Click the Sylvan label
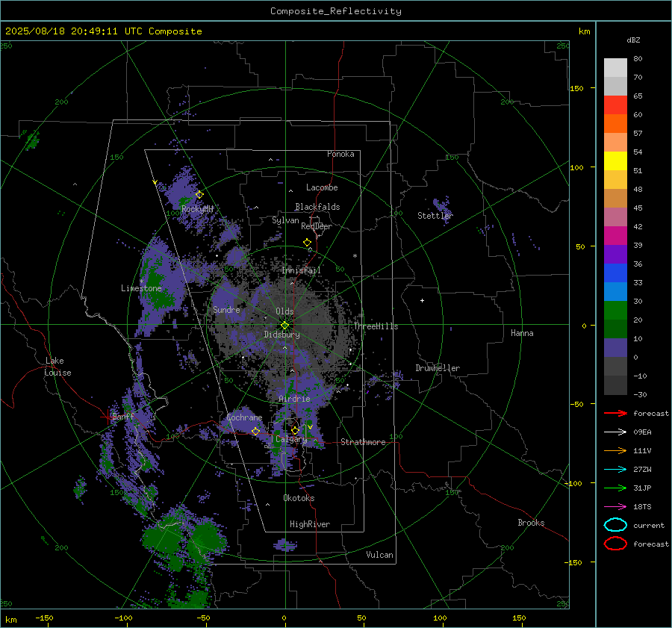This screenshot has height=628, width=672. click(285, 220)
